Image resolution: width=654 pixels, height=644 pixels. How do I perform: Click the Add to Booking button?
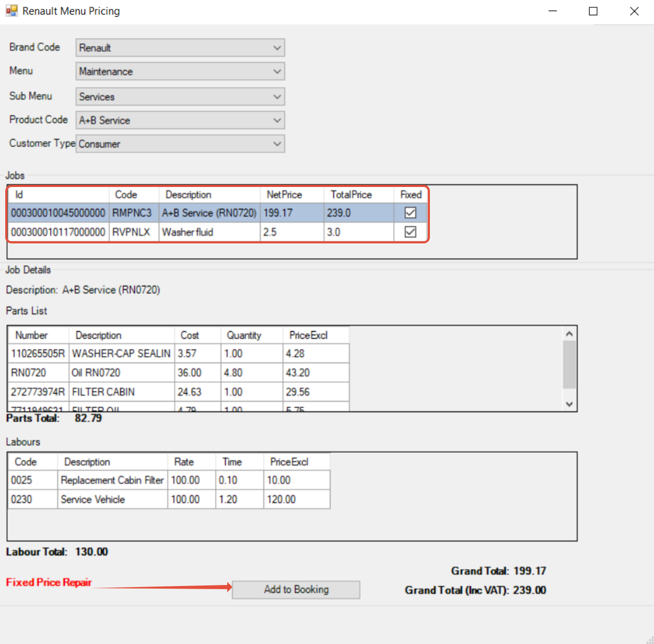click(x=296, y=590)
